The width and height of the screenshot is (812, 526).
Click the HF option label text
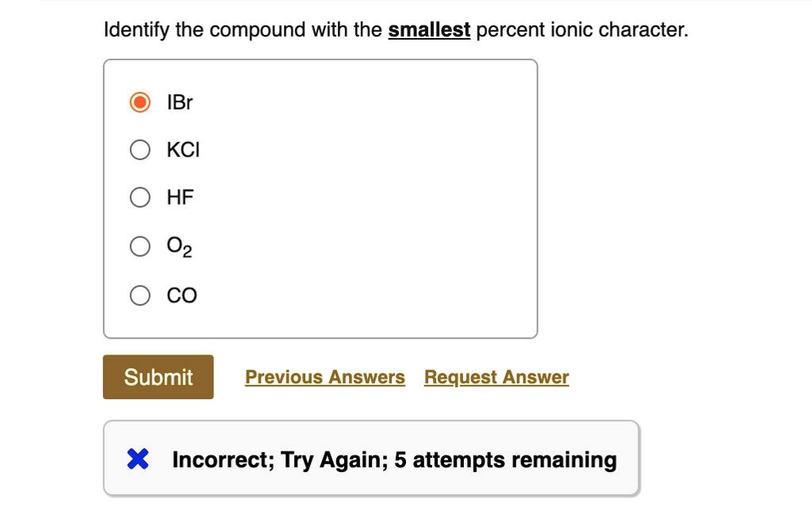179,197
